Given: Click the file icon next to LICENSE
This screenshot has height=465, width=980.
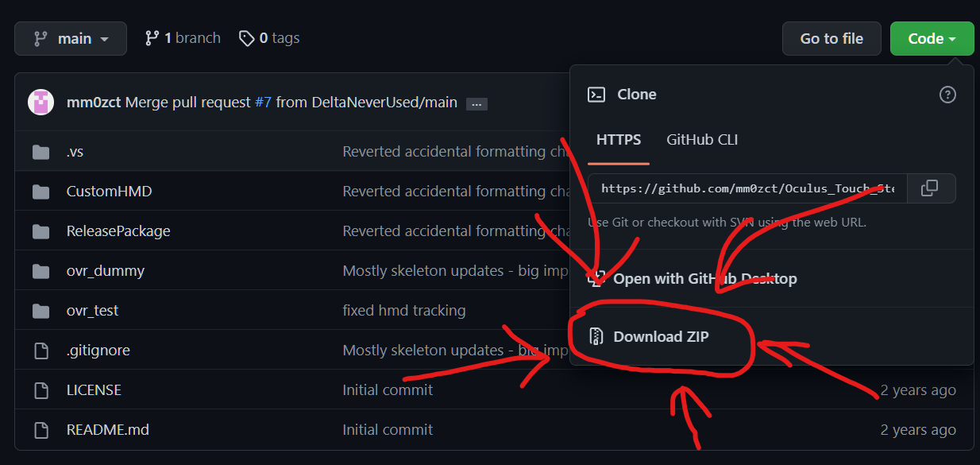Looking at the screenshot, I should tap(41, 389).
